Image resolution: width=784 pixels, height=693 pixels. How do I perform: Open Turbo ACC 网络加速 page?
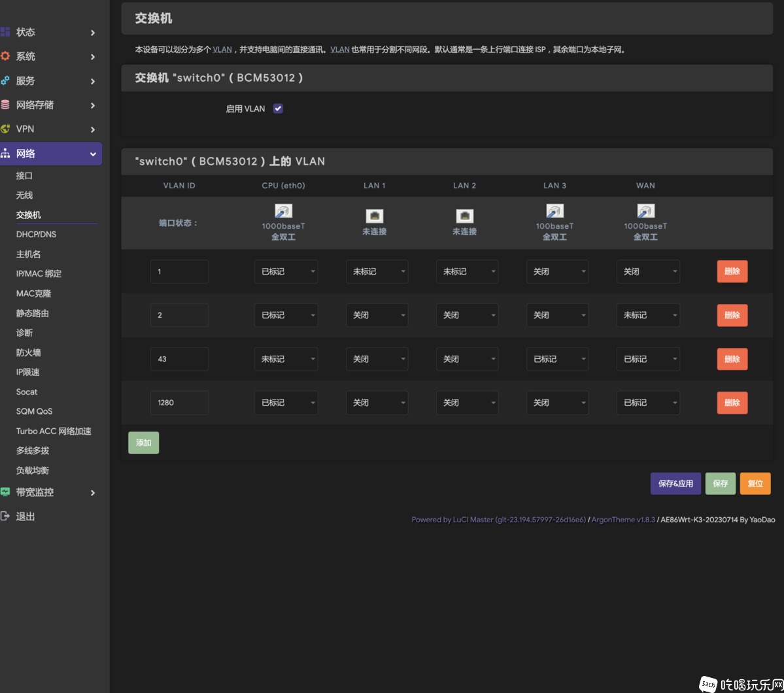point(54,431)
